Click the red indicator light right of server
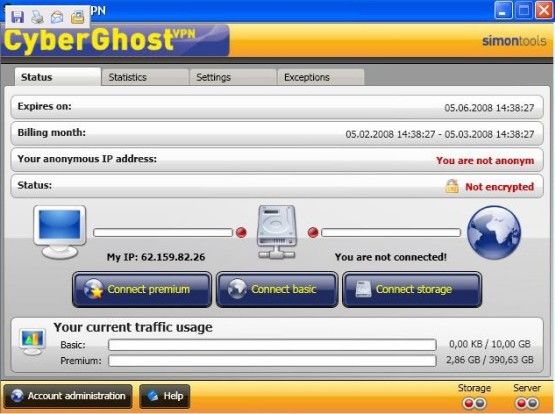Image resolution: width=555 pixels, height=414 pixels. click(x=313, y=232)
